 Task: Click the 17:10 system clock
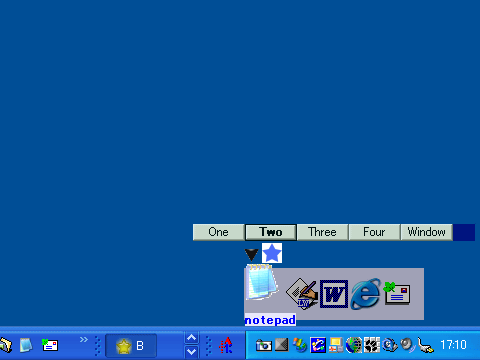point(453,345)
